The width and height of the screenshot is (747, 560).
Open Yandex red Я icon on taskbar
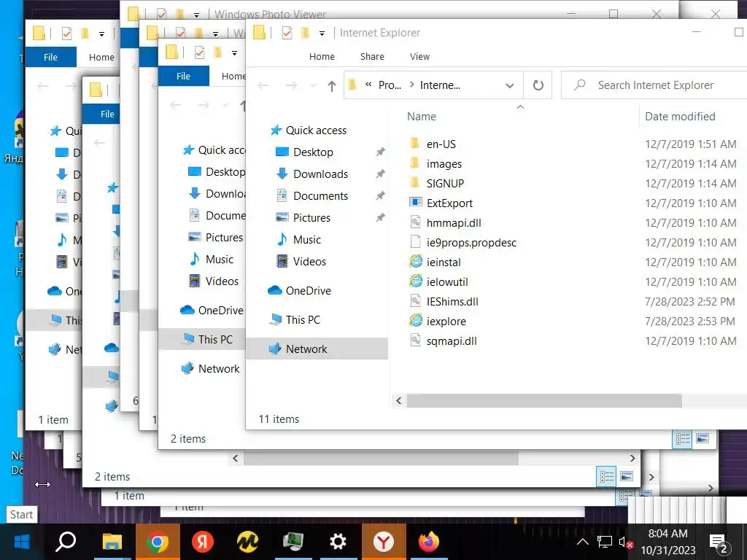[x=203, y=542]
